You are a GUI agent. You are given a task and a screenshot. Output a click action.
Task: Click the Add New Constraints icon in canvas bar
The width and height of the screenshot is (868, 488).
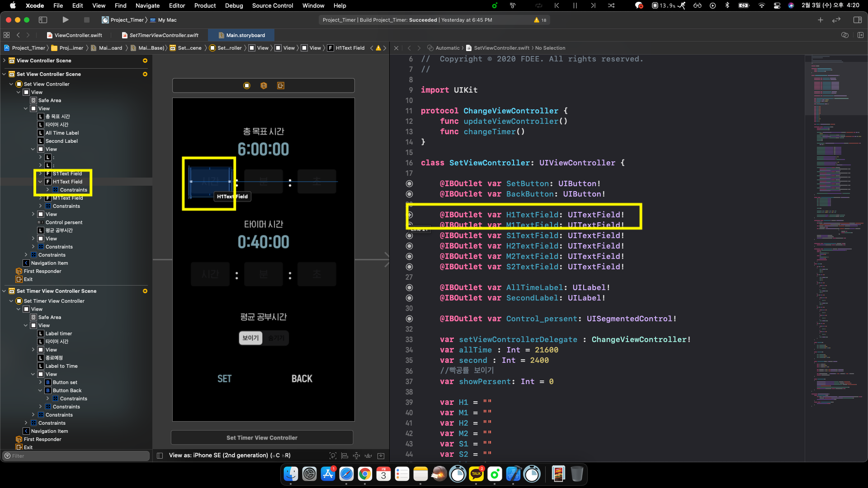click(x=356, y=455)
